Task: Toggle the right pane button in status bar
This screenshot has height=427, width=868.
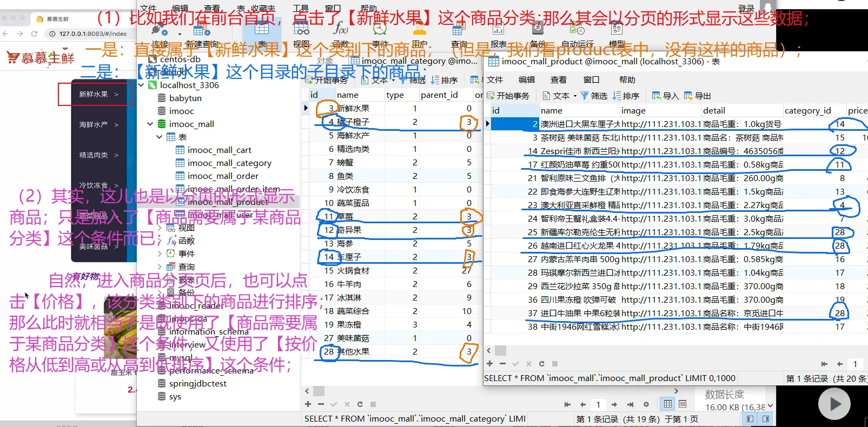Action: (766, 419)
